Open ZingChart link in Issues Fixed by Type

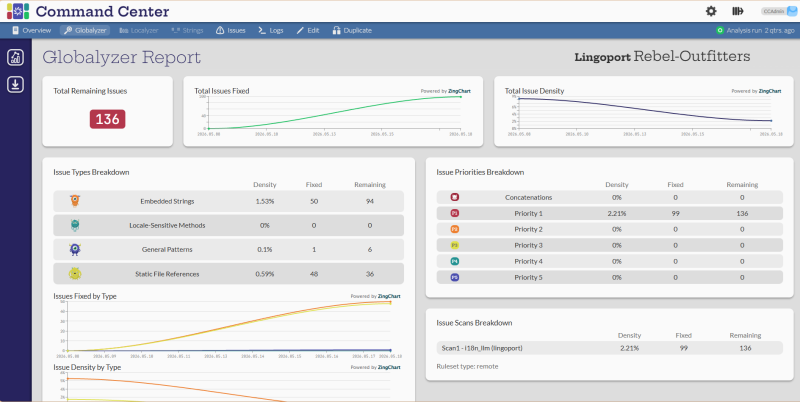coord(389,296)
